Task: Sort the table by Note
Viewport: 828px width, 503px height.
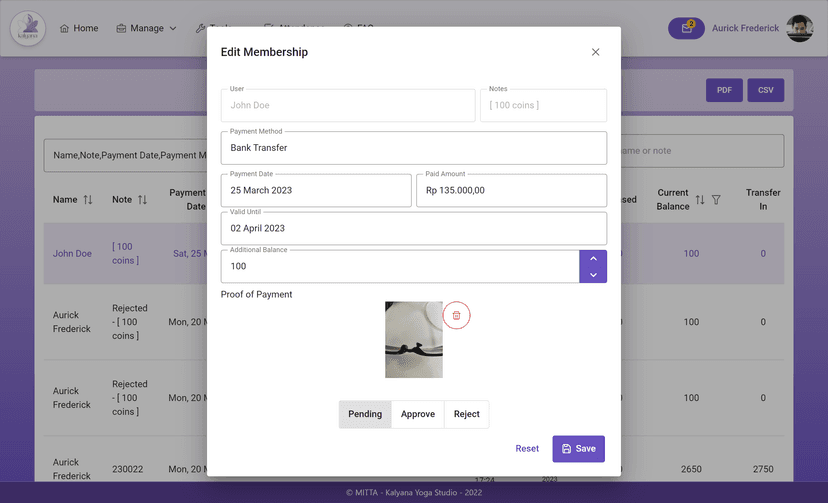Action: (x=142, y=200)
